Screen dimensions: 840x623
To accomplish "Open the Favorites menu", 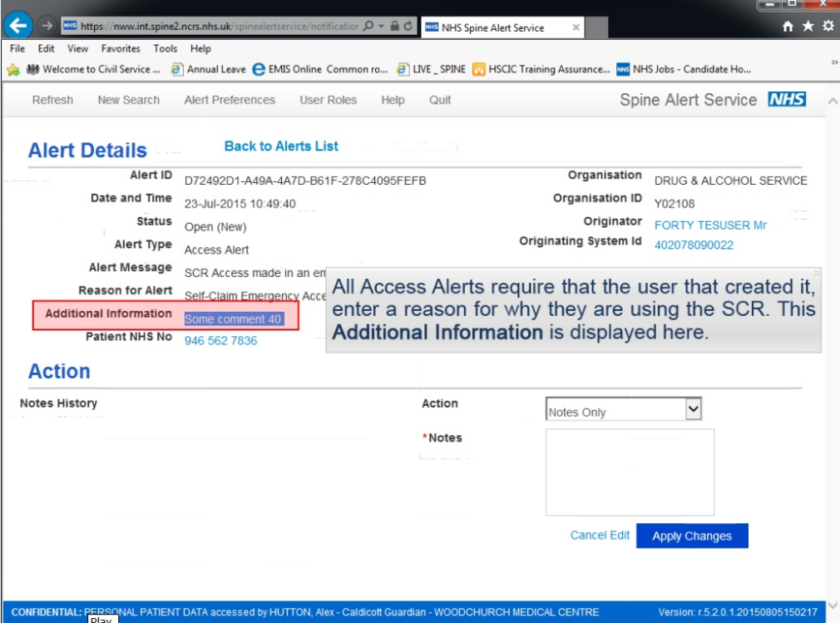I will [121, 48].
